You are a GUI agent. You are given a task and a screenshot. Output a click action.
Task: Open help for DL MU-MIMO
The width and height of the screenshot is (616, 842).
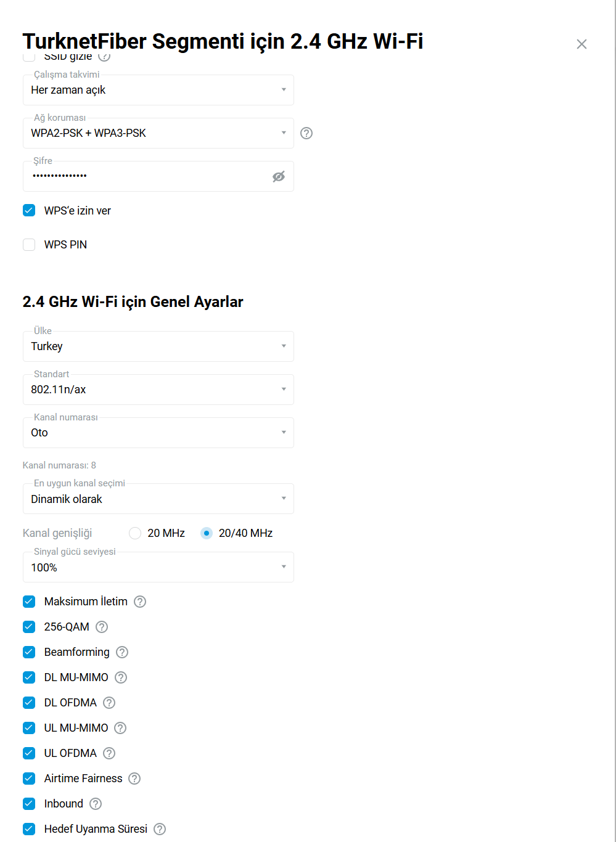tap(121, 677)
